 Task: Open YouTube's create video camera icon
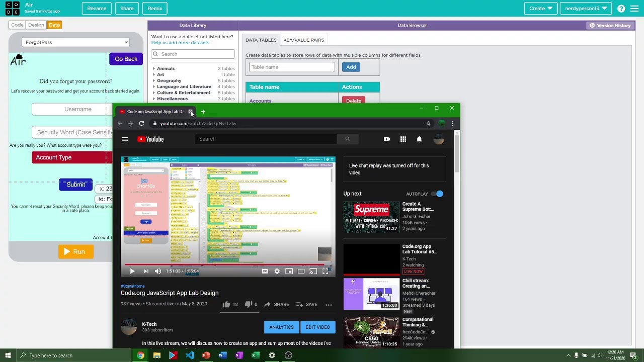pos(387,139)
